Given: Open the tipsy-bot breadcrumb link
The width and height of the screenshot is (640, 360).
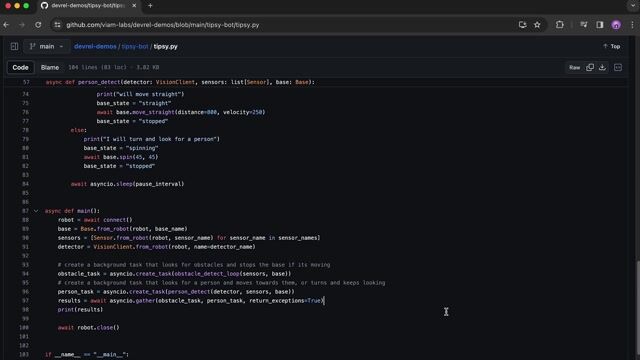Looking at the screenshot, I should [135, 47].
